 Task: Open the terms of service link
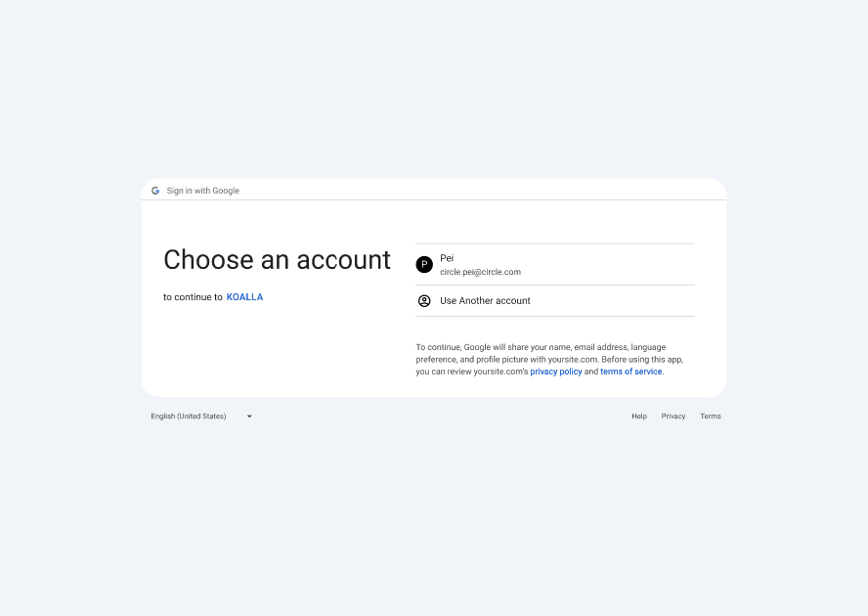[631, 372]
